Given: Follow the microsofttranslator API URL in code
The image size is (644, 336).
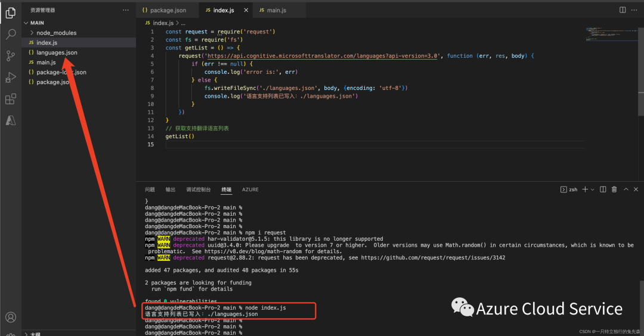Looking at the screenshot, I should [323, 56].
